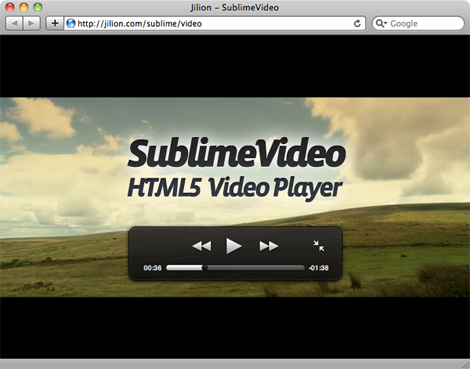Click the progress bar playhead knob
The image size is (470, 369).
click(x=205, y=267)
